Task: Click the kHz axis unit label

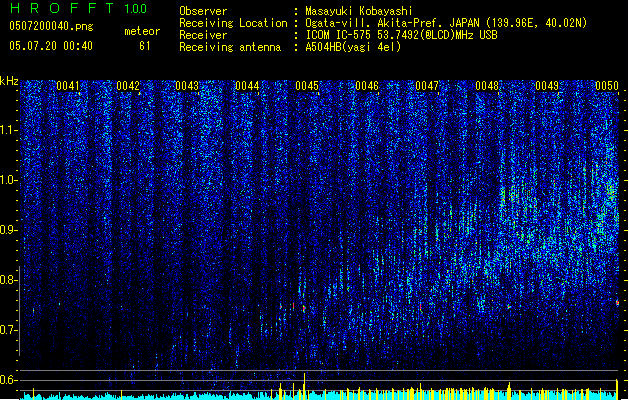Action: pyautogui.click(x=9, y=81)
